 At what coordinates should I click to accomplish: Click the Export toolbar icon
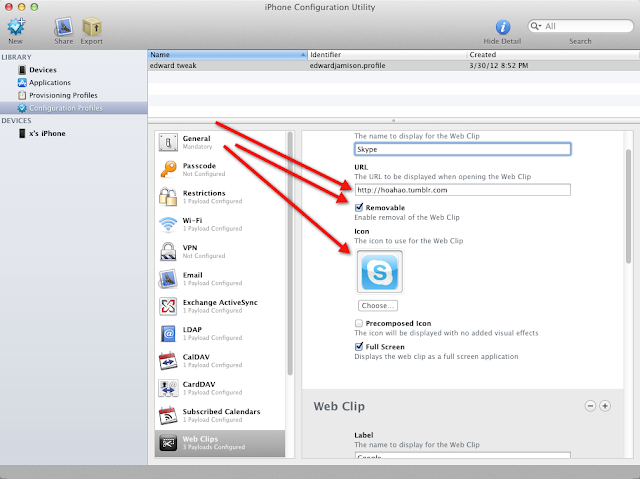click(92, 27)
